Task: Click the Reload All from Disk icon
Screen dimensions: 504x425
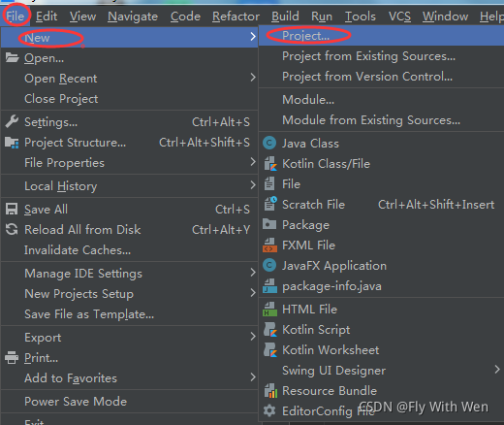Action: 12,229
